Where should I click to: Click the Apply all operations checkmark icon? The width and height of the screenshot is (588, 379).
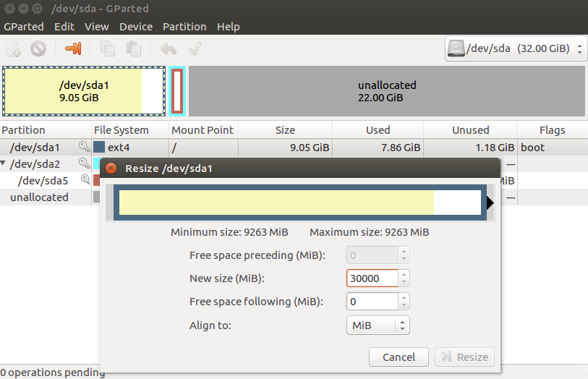click(195, 48)
